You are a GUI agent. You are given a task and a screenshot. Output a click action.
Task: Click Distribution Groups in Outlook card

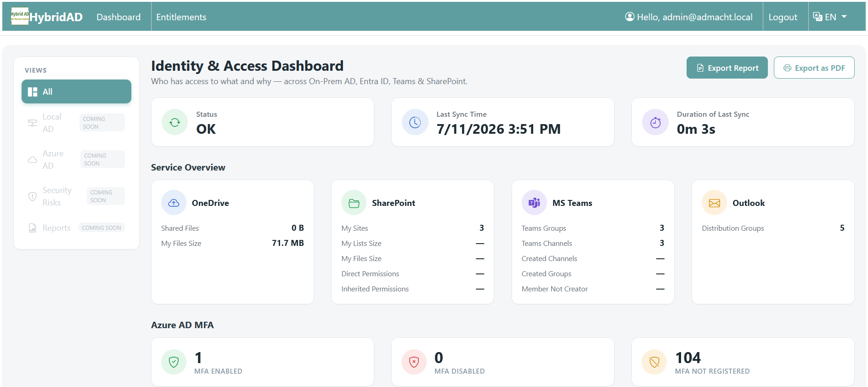point(733,228)
